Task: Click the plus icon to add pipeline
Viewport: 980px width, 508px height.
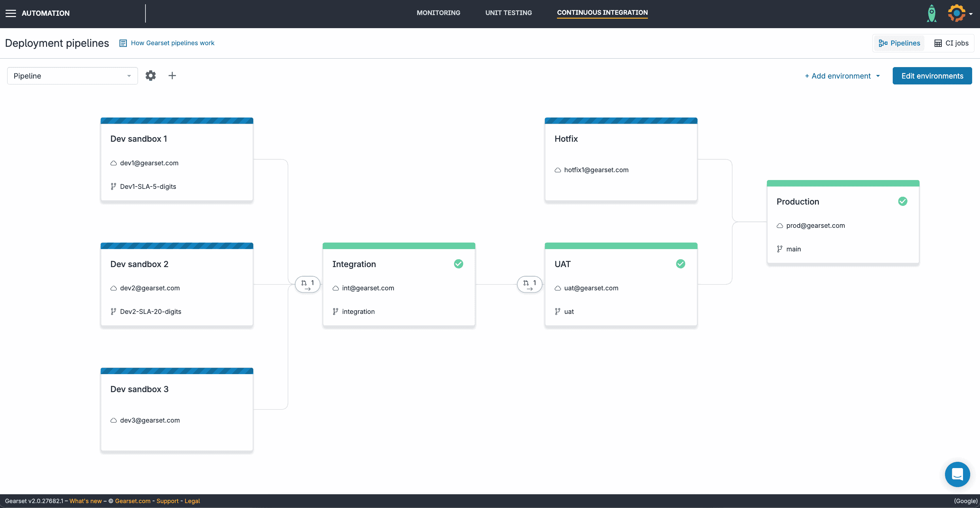Action: 172,76
